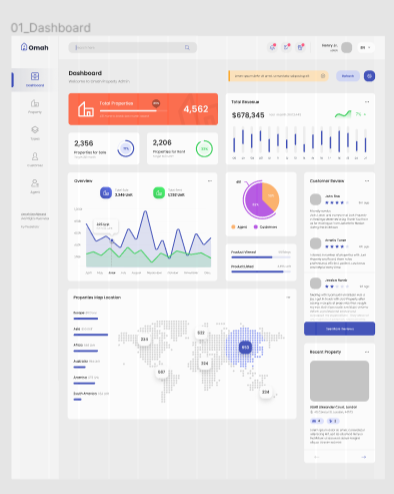Open the Properties Map Location options menu
The image size is (394, 494).
point(288,297)
